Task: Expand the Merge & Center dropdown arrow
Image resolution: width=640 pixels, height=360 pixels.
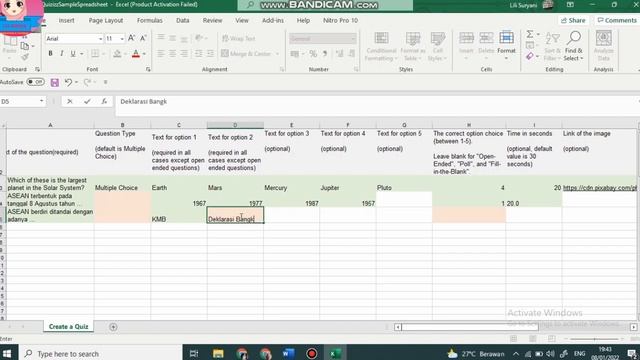Action: tap(278, 54)
